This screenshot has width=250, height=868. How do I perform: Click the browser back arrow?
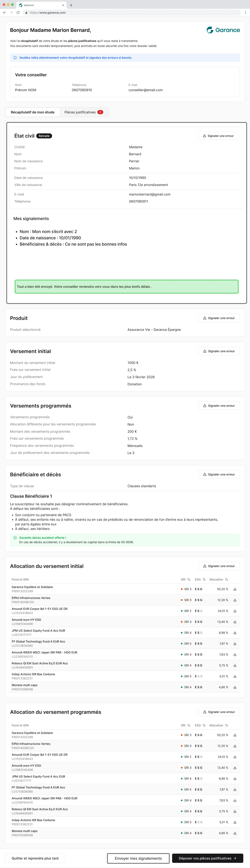pyautogui.click(x=4, y=12)
